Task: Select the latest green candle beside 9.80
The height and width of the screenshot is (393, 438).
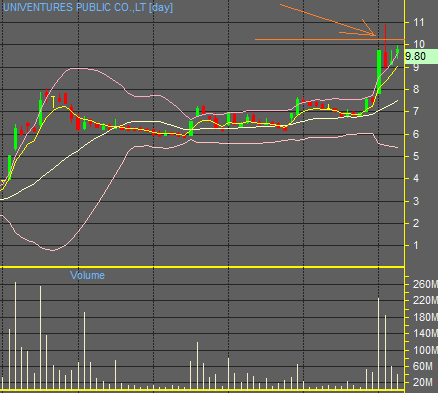Action: tap(398, 52)
